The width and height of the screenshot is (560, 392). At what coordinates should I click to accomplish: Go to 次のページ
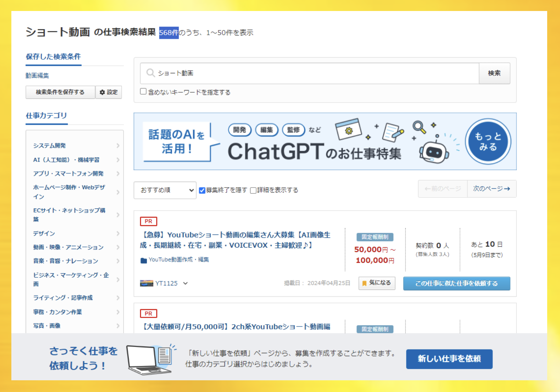[x=491, y=189]
